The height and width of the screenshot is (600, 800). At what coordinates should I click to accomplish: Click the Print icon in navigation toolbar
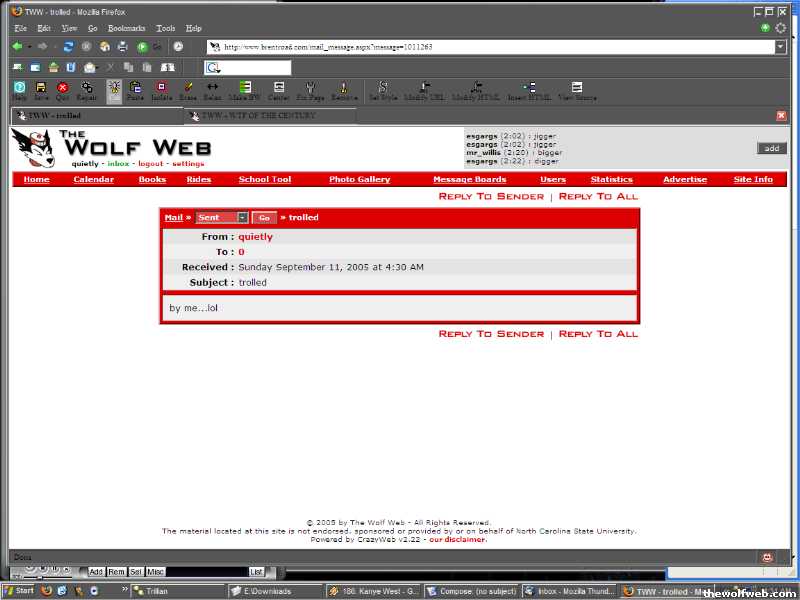122,47
